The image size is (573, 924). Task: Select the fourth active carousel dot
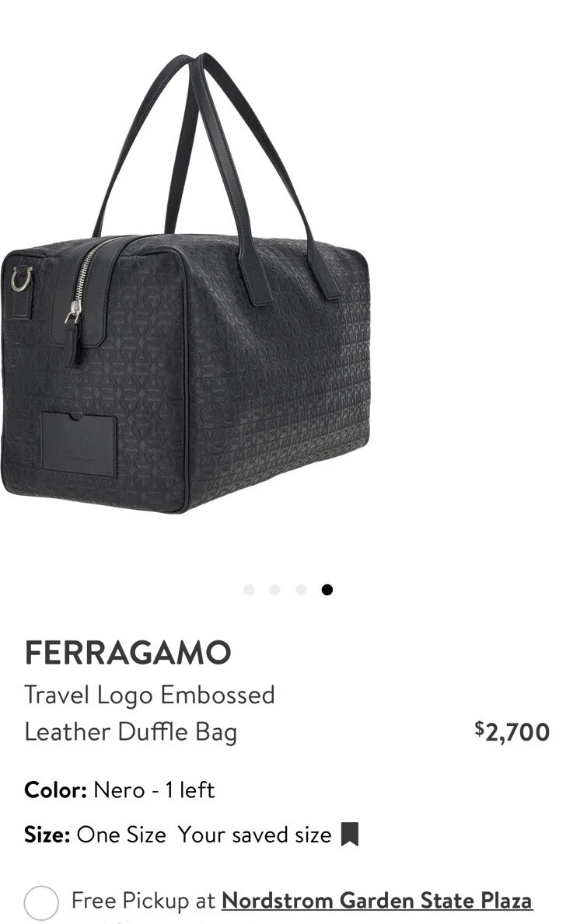click(x=327, y=590)
